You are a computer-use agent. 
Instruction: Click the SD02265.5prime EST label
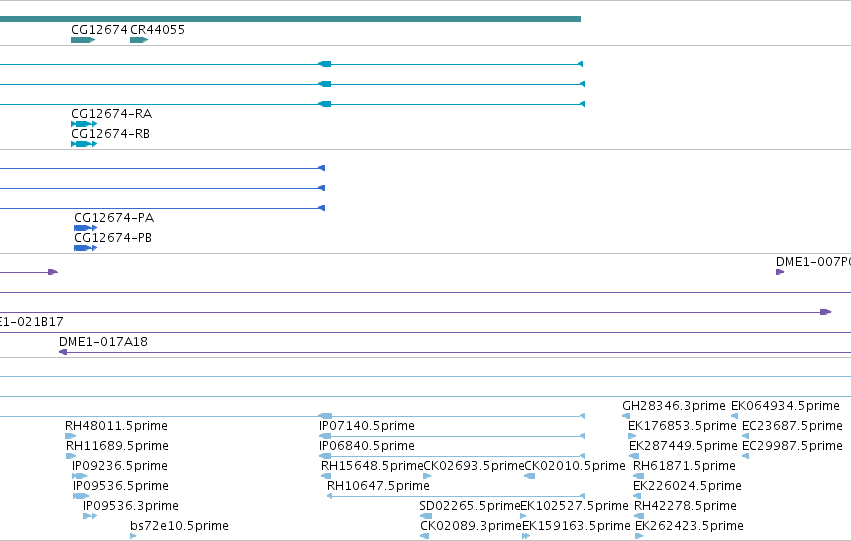470,506
